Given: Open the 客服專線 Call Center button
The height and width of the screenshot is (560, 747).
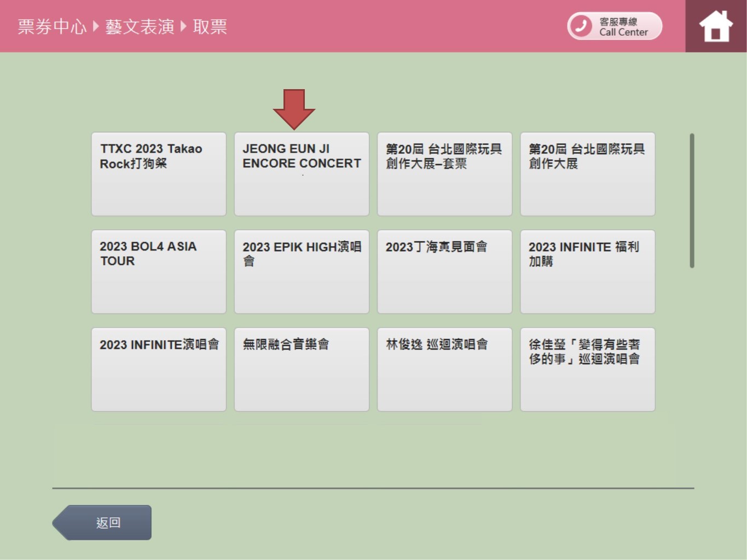Looking at the screenshot, I should [x=615, y=26].
